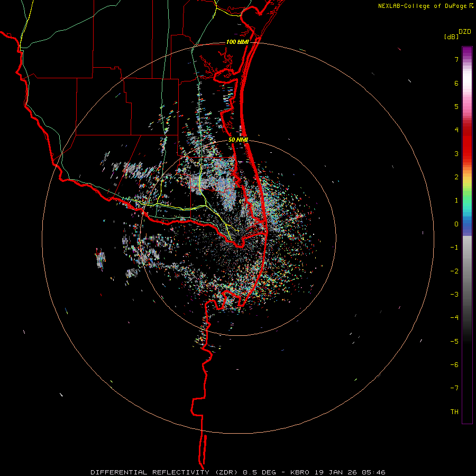Click the KBRO station identifier in caption
Viewport: 476px width, 476px height.
click(x=300, y=472)
